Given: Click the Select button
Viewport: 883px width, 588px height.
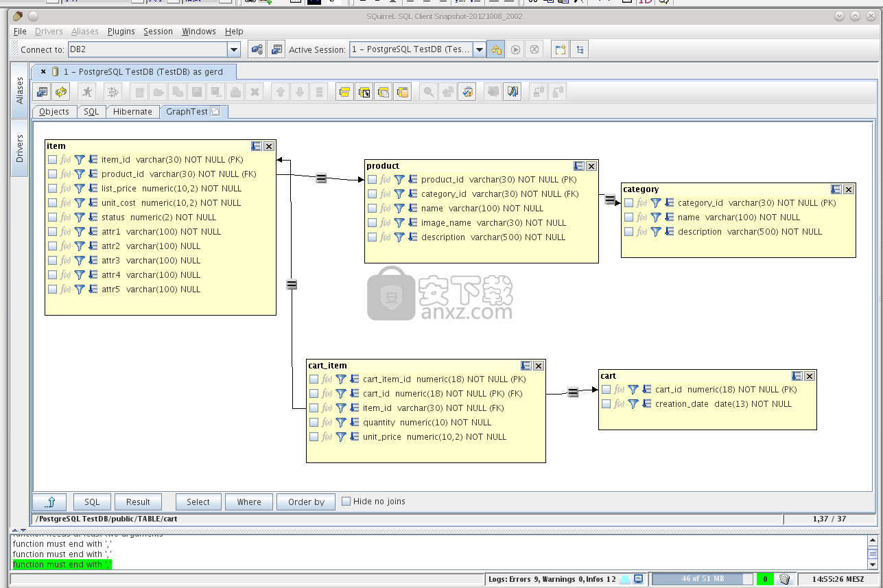Looking at the screenshot, I should 198,502.
